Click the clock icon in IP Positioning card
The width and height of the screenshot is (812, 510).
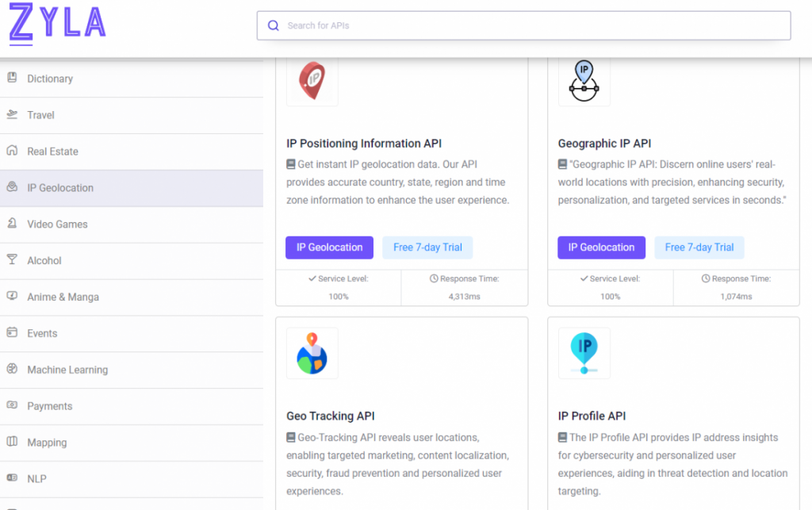[434, 278]
